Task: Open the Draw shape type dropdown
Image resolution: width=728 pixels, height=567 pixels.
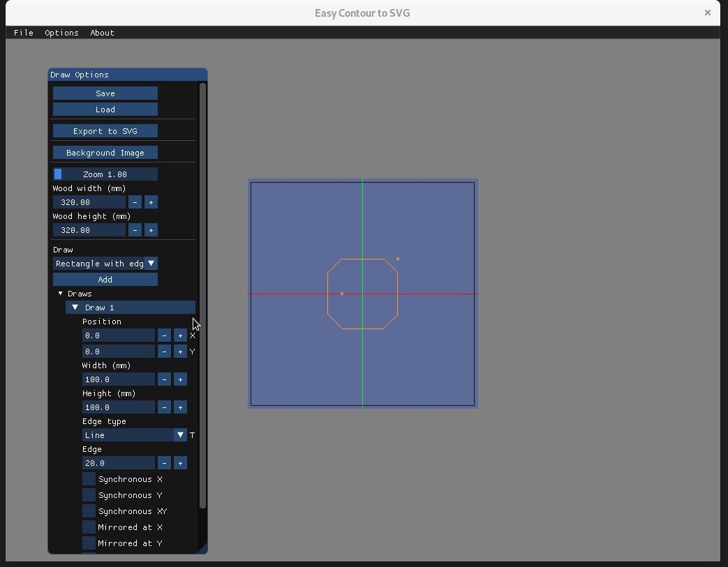Action: (105, 264)
